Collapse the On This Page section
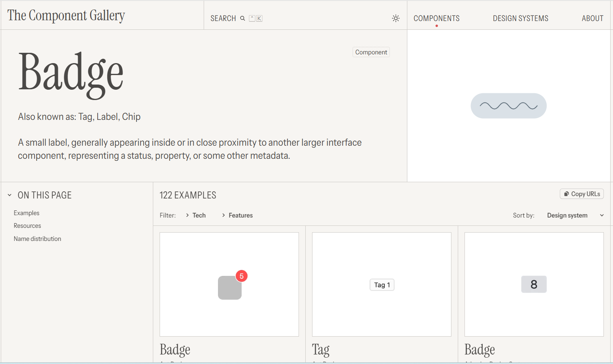 [x=10, y=195]
